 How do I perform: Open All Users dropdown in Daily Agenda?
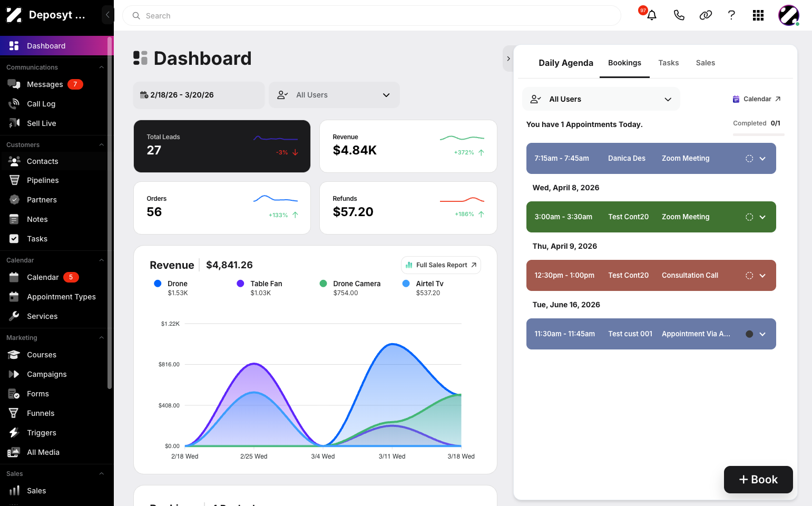point(601,99)
